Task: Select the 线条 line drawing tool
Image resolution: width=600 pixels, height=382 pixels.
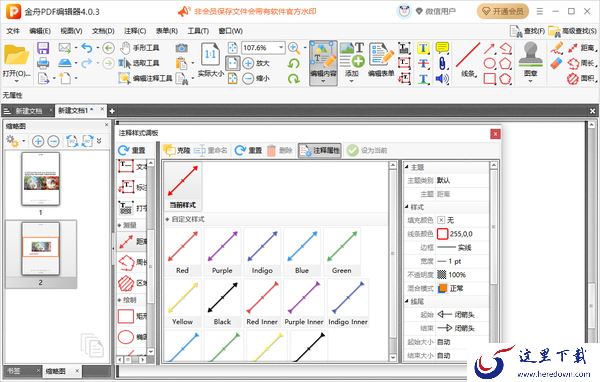Action: (468, 60)
